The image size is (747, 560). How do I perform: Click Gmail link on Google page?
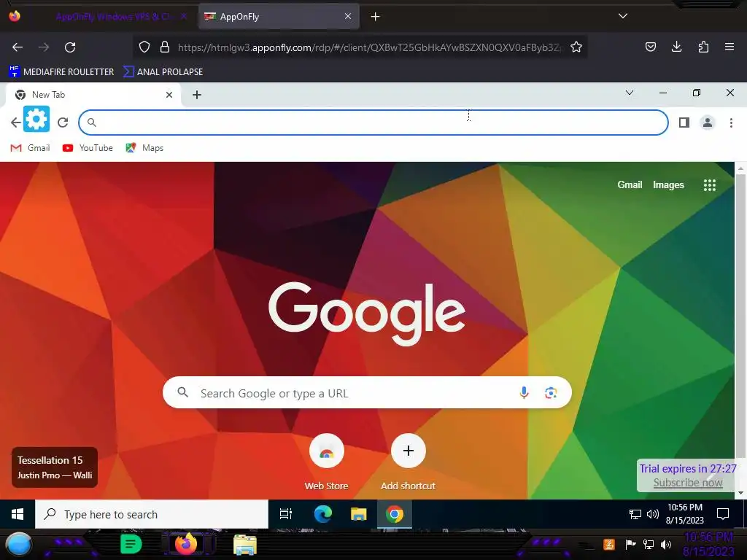(630, 184)
